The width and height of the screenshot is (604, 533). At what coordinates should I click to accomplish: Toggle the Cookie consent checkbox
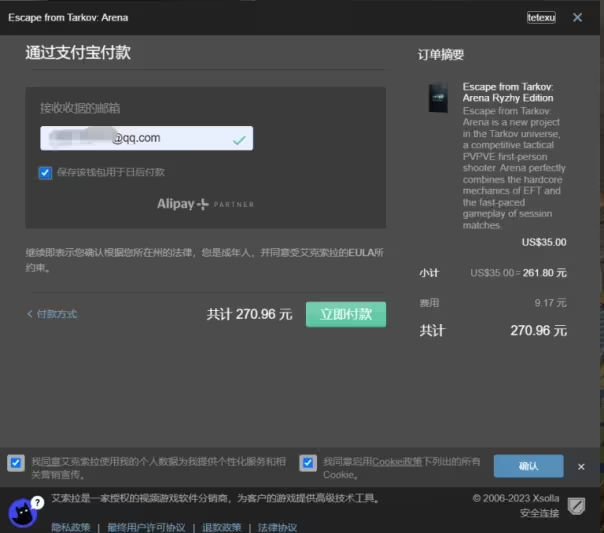(x=308, y=463)
